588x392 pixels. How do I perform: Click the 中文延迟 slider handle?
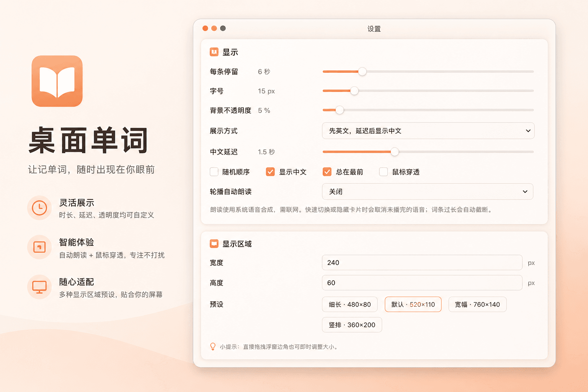pyautogui.click(x=395, y=152)
